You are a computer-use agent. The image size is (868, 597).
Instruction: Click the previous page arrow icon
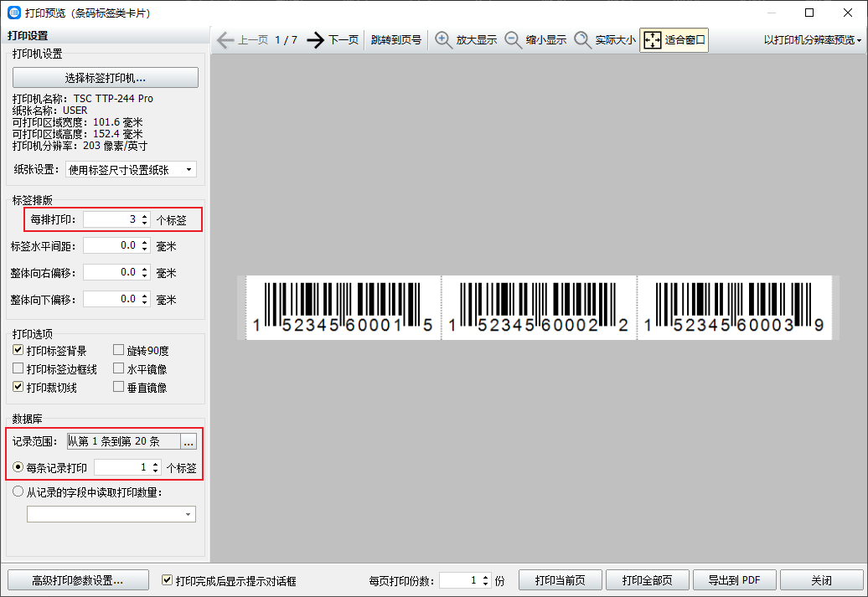[225, 40]
